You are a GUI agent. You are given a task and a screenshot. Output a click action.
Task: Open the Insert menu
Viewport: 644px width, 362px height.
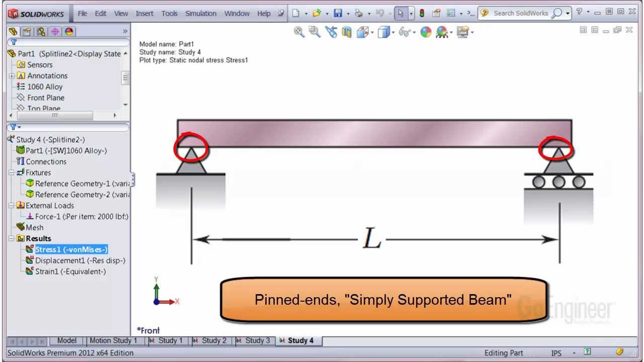point(144,14)
